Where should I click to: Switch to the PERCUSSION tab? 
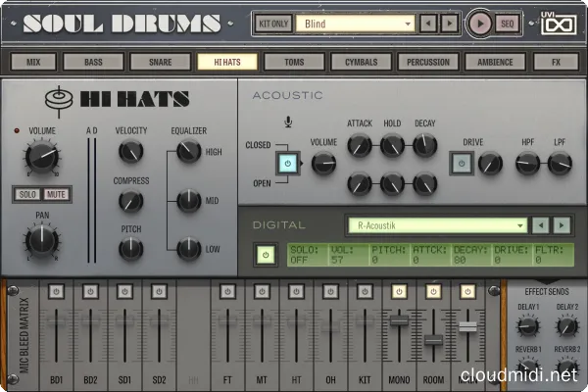click(x=428, y=62)
